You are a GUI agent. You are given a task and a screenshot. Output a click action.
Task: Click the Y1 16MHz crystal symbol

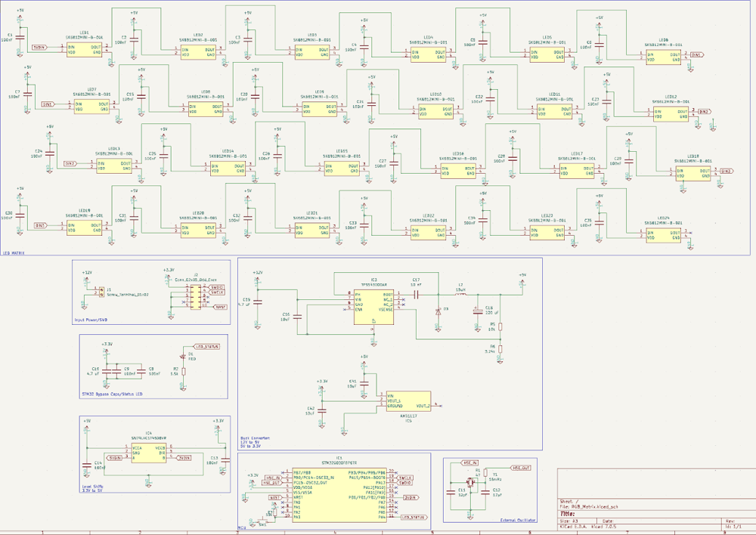point(470,481)
